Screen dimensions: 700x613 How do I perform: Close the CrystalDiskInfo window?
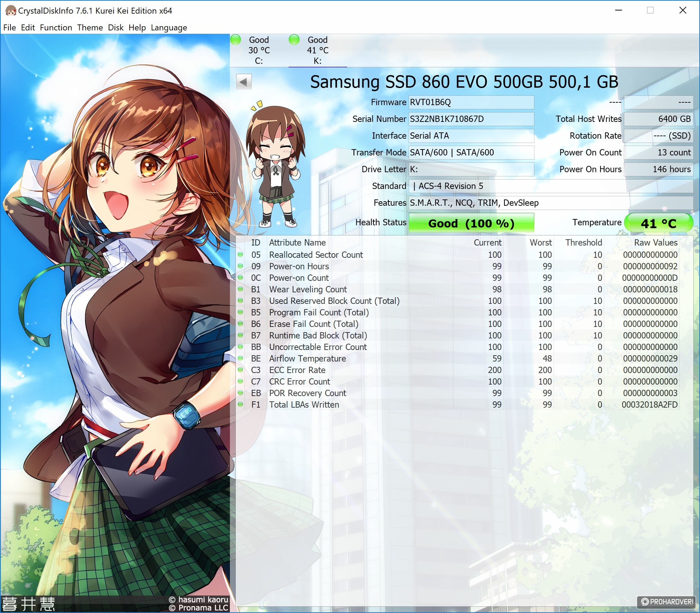(x=683, y=10)
